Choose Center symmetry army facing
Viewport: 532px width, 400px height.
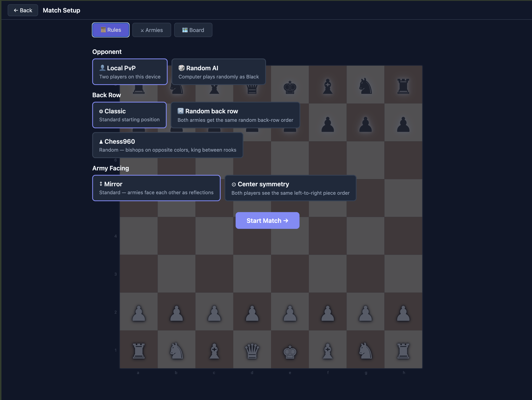[x=290, y=188]
